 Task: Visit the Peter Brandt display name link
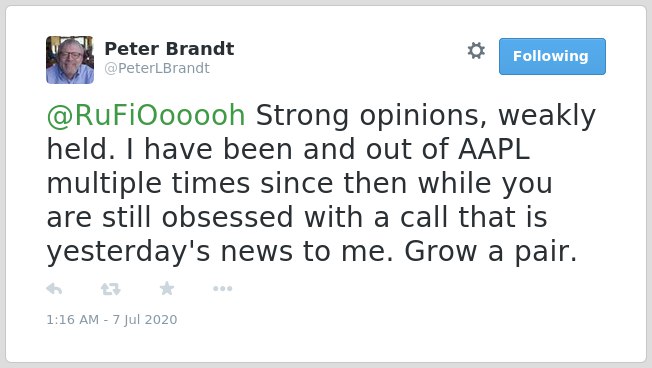169,49
